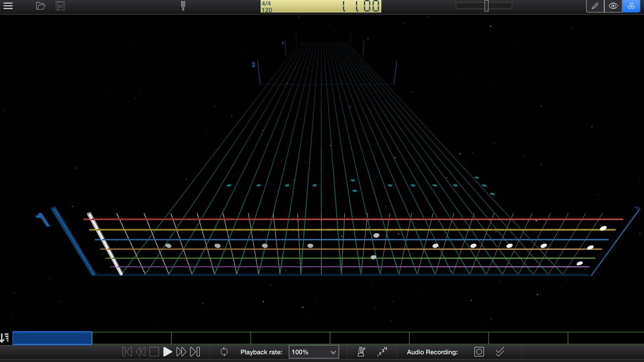Image resolution: width=644 pixels, height=362 pixels.
Task: Select the second measure in the timeline
Action: [131, 338]
